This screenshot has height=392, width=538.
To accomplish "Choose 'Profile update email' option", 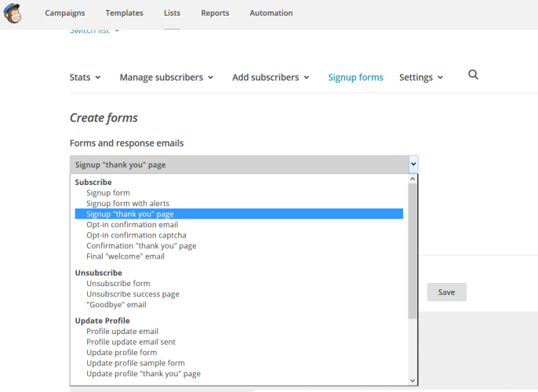I will pos(122,332).
